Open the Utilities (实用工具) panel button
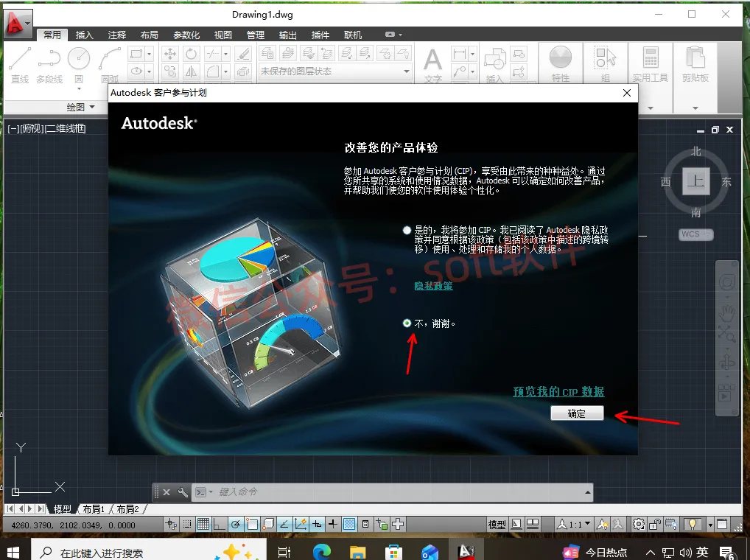The height and width of the screenshot is (560, 750). coord(650,64)
